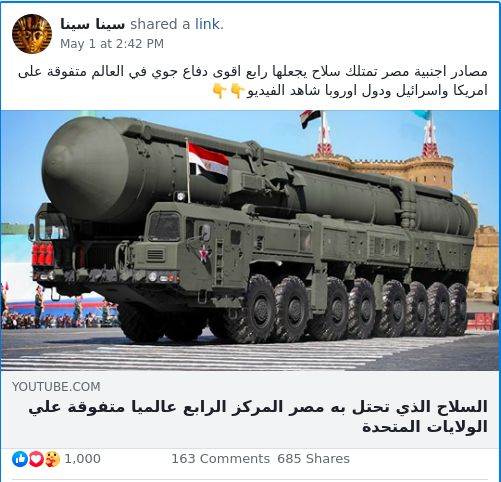Click the red star emblem on truck cab
Viewport: 501px width, 482px height.
coord(203,254)
